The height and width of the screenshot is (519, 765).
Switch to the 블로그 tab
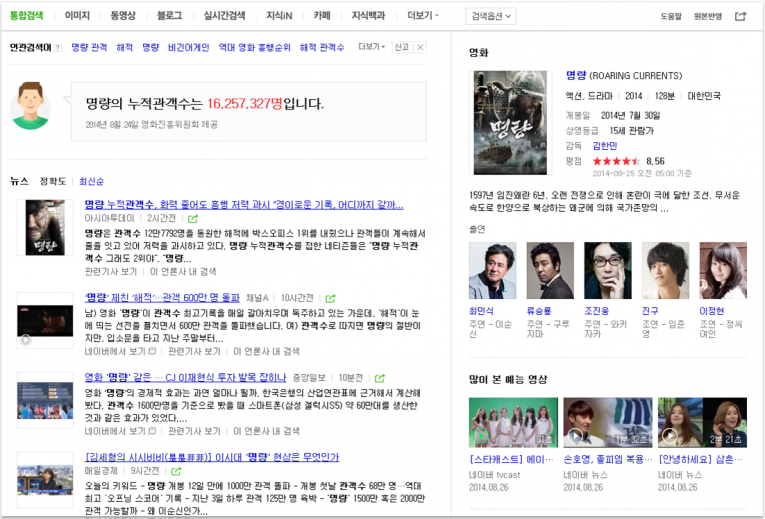[x=169, y=16]
